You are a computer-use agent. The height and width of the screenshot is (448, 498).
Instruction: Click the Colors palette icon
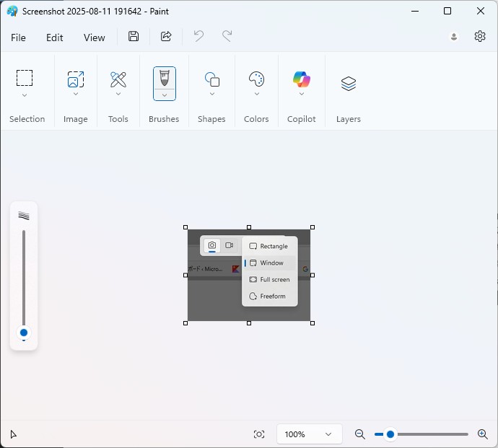(257, 79)
